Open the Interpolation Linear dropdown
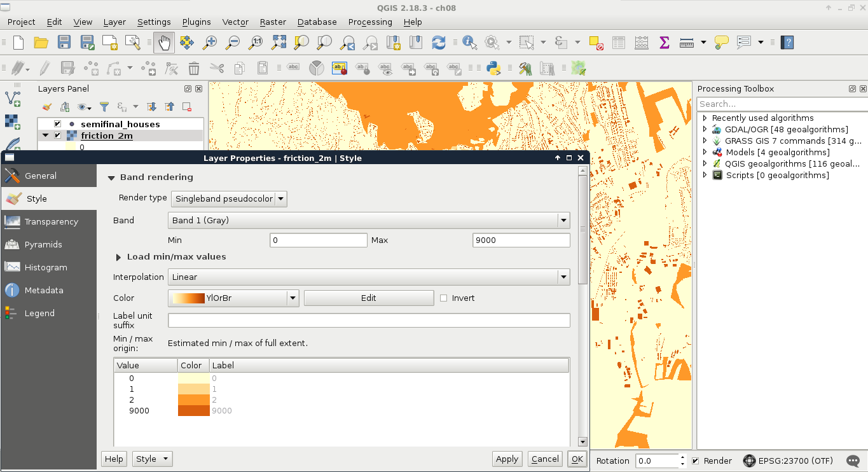This screenshot has width=868, height=472. pyautogui.click(x=368, y=277)
